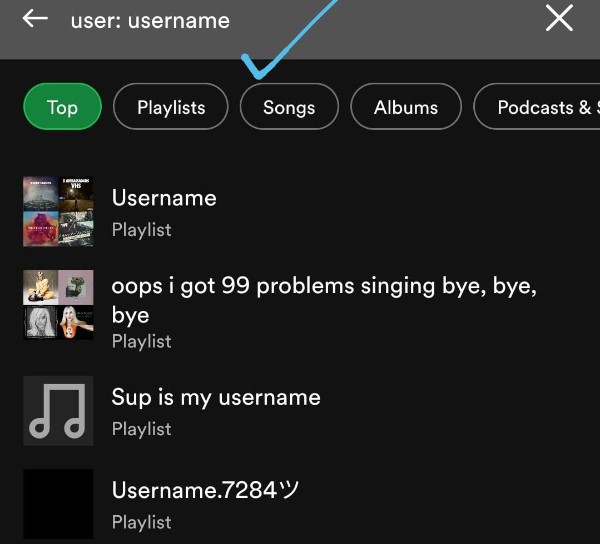Open the Podcasts & Shows filter chip
600x544 pixels.
point(536,107)
